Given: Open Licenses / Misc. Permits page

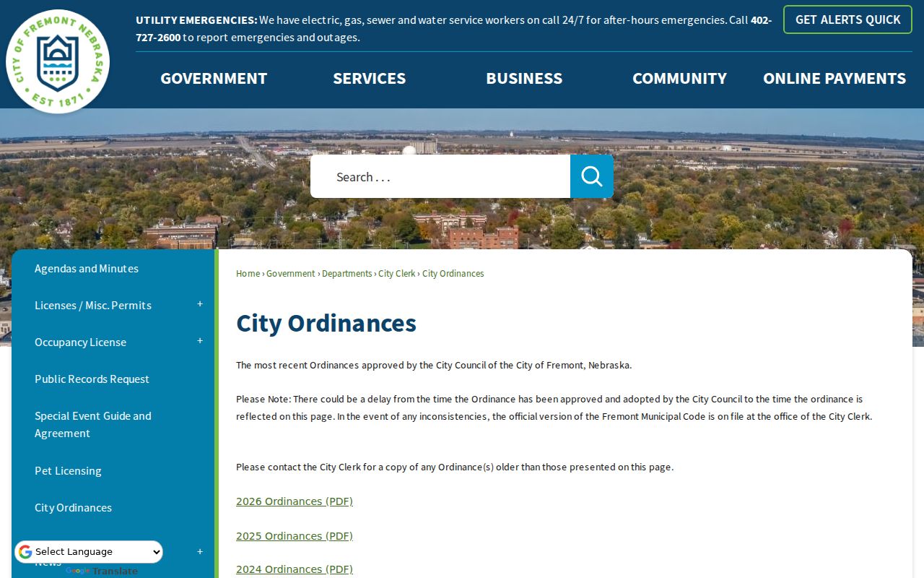Looking at the screenshot, I should [93, 305].
